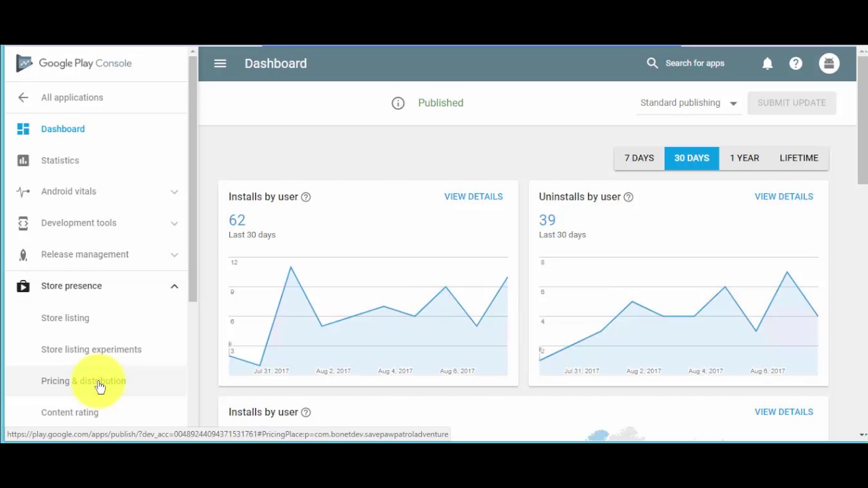Image resolution: width=868 pixels, height=488 pixels.
Task: Open Statistics in the sidebar
Action: pos(60,161)
